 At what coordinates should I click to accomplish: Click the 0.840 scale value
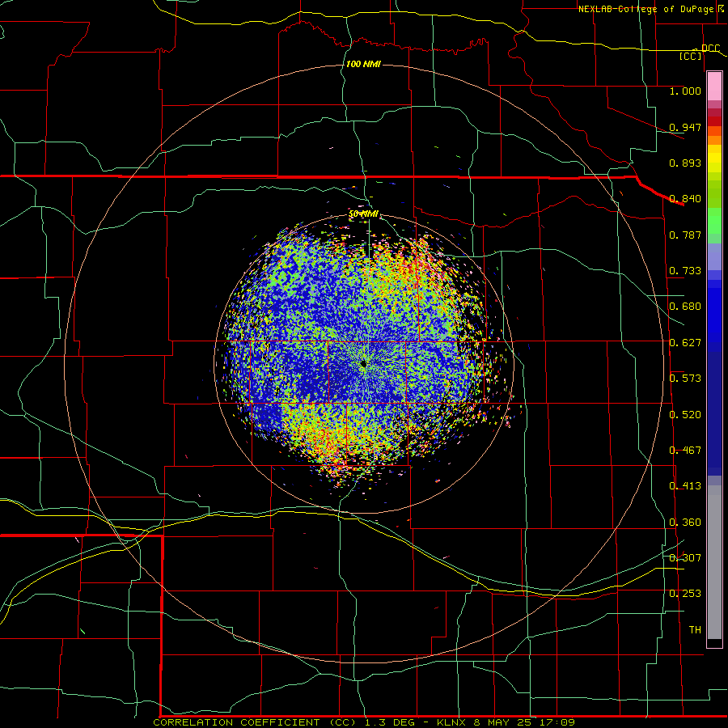tap(685, 199)
